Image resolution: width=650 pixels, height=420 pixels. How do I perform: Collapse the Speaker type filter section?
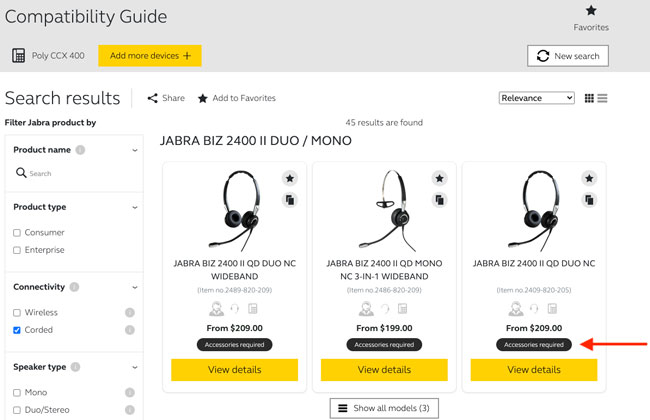(134, 367)
